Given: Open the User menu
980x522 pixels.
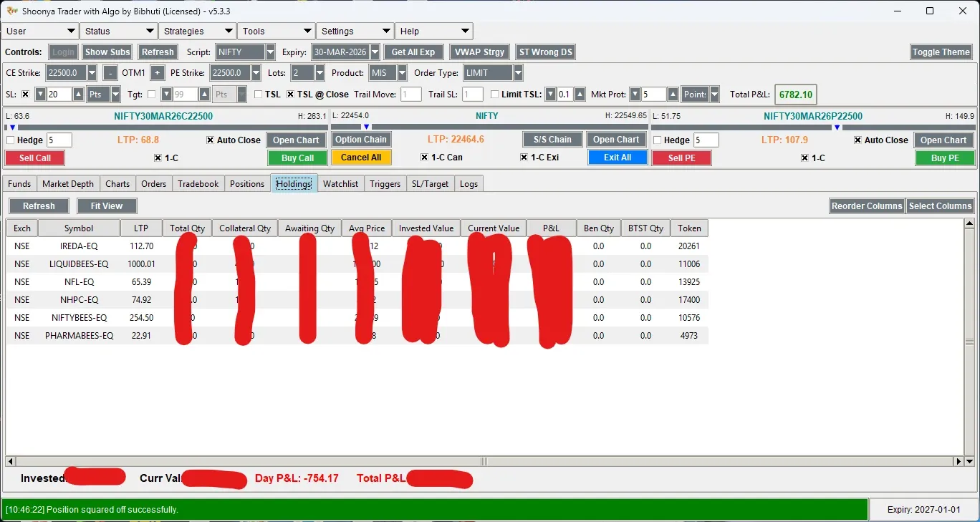Looking at the screenshot, I should [40, 32].
